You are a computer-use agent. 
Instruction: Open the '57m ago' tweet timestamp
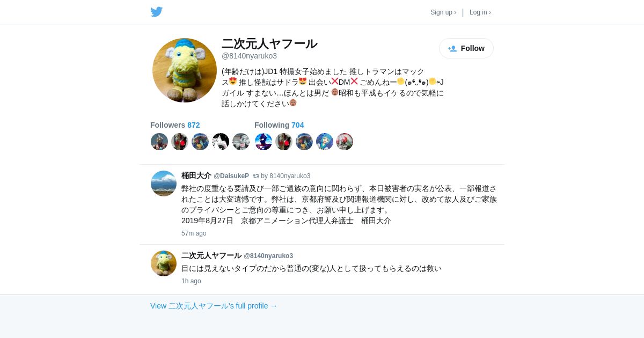(x=194, y=233)
